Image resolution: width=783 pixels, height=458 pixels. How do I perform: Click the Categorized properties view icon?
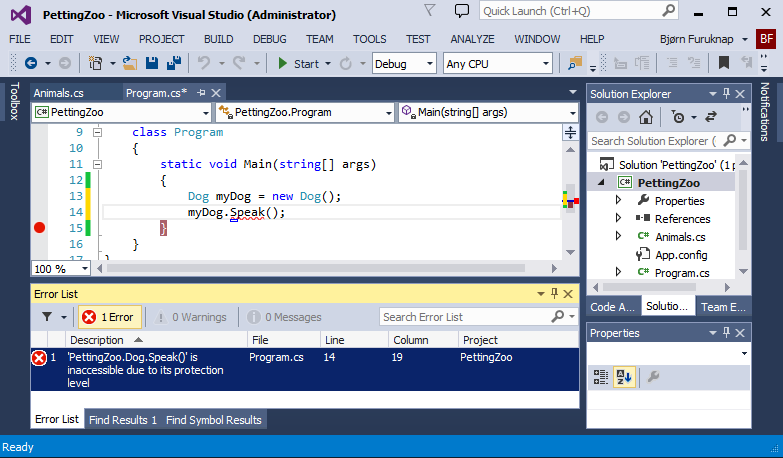[601, 377]
